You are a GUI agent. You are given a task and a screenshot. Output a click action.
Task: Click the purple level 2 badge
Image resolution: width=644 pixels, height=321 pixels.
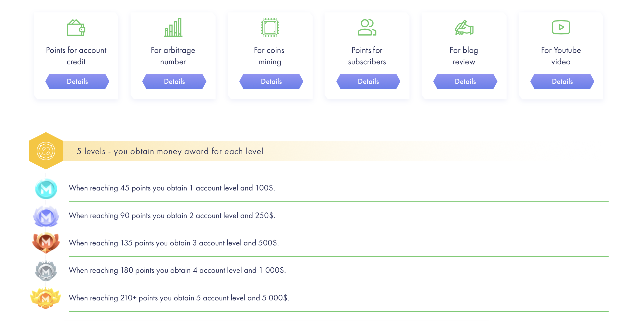click(x=46, y=216)
